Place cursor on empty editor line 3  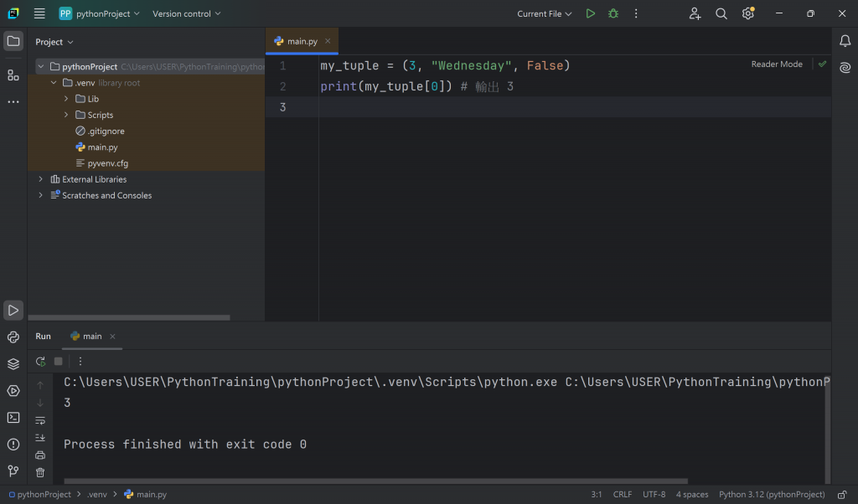pyautogui.click(x=575, y=107)
